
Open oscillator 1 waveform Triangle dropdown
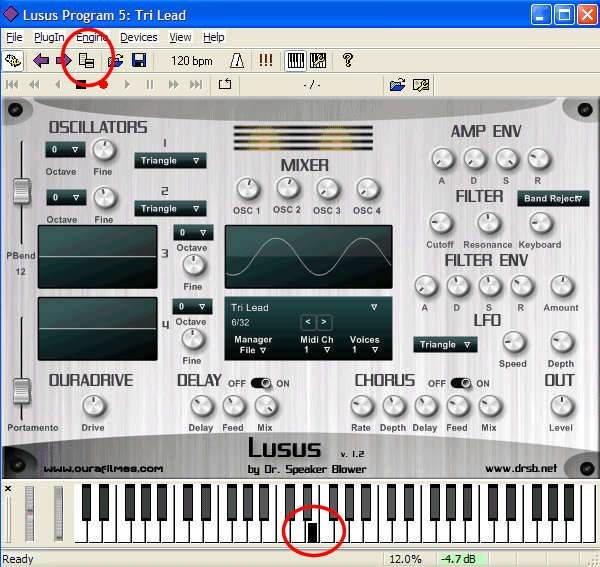[170, 161]
